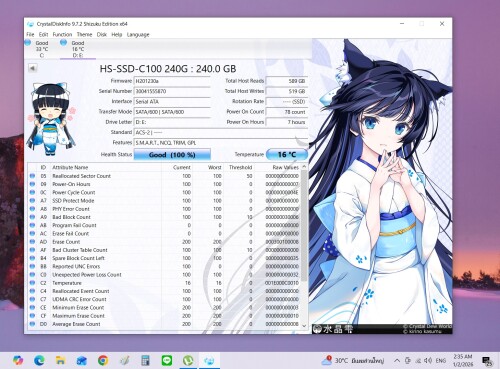Click the Power On Count value
The image size is (500, 369).
(287, 112)
